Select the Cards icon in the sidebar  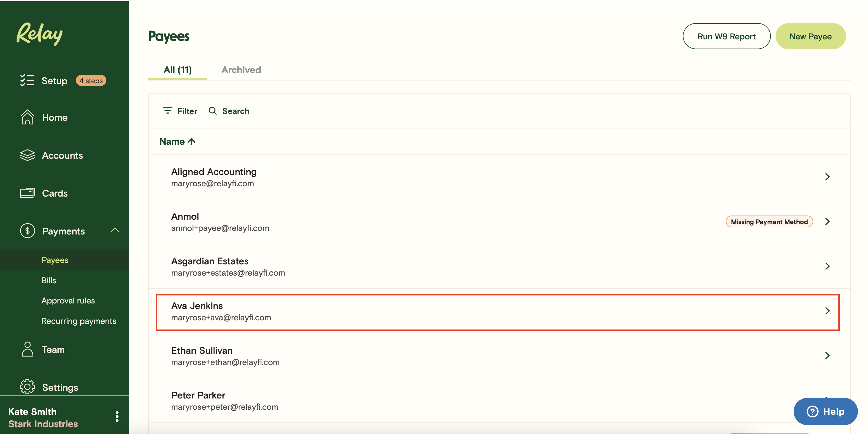pyautogui.click(x=27, y=193)
